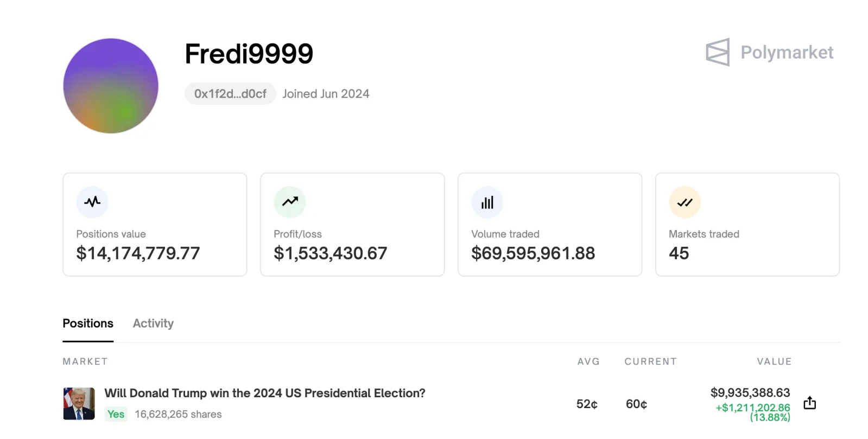868x439 pixels.
Task: Click the CURRENT column header
Action: coord(650,361)
